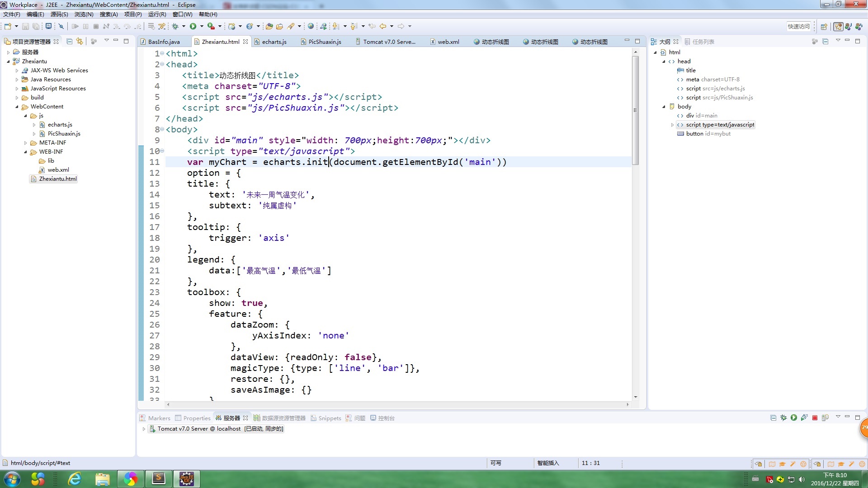
Task: Toggle Link with Editor in Project Explorer
Action: pos(80,41)
